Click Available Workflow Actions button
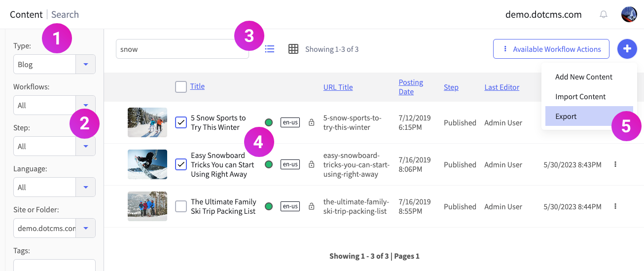 (x=551, y=49)
